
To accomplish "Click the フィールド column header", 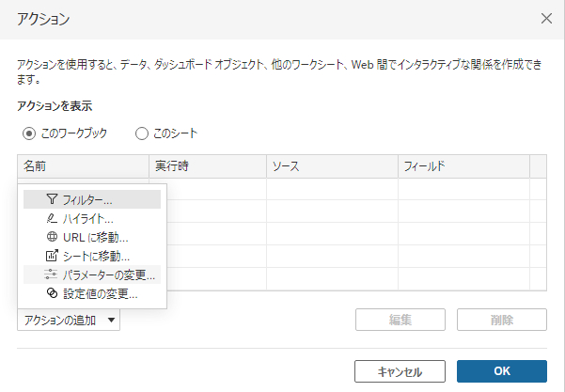I will pyautogui.click(x=463, y=166).
